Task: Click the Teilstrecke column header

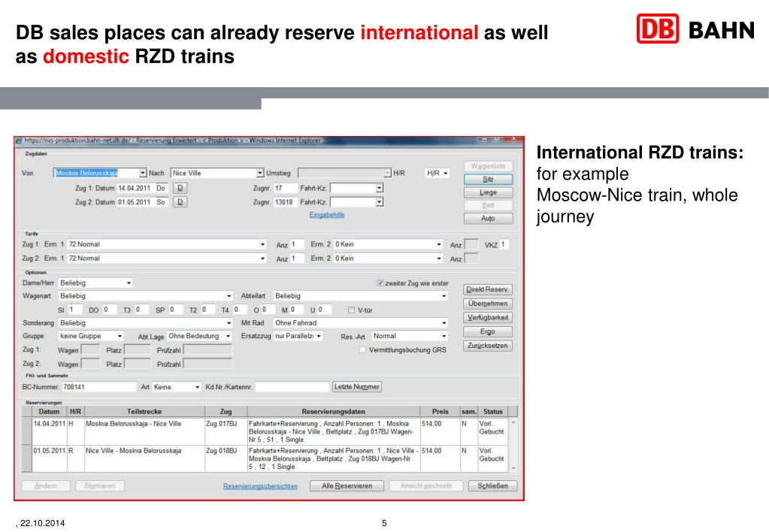Action: (x=144, y=411)
